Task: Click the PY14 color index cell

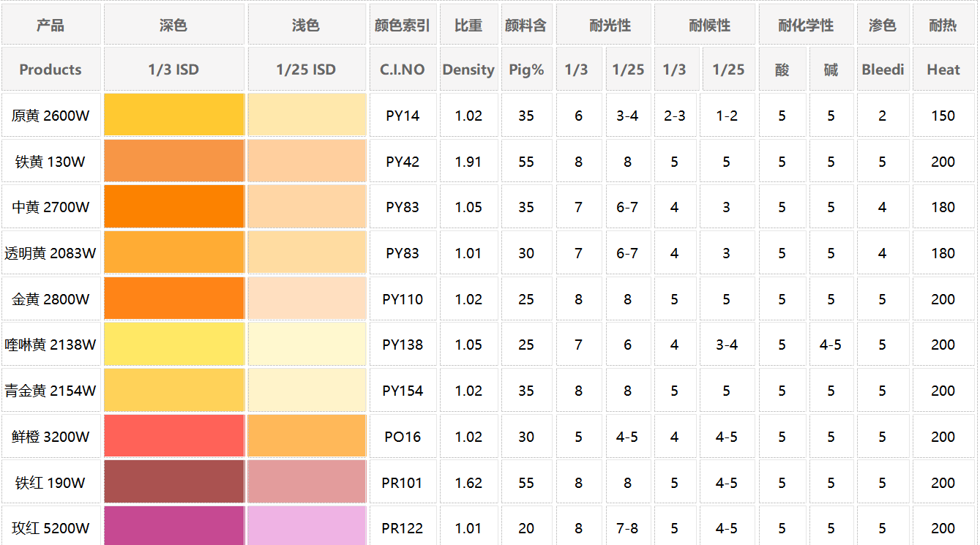Action: (403, 115)
